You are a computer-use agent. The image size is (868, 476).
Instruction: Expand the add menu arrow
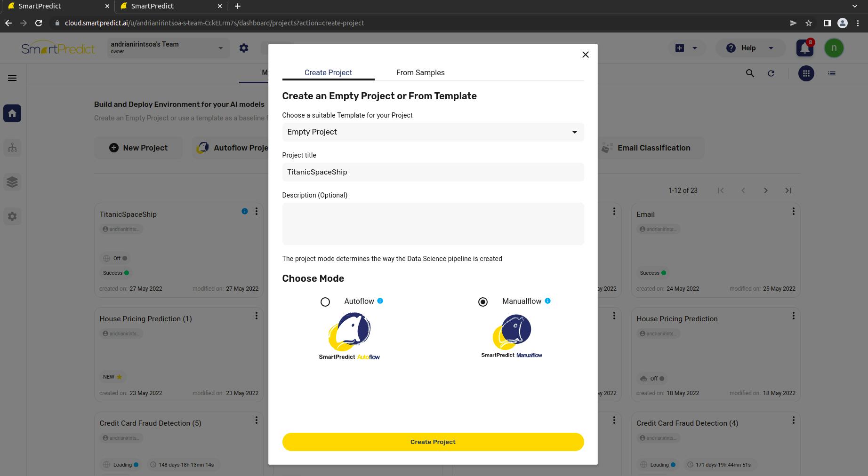[694, 48]
